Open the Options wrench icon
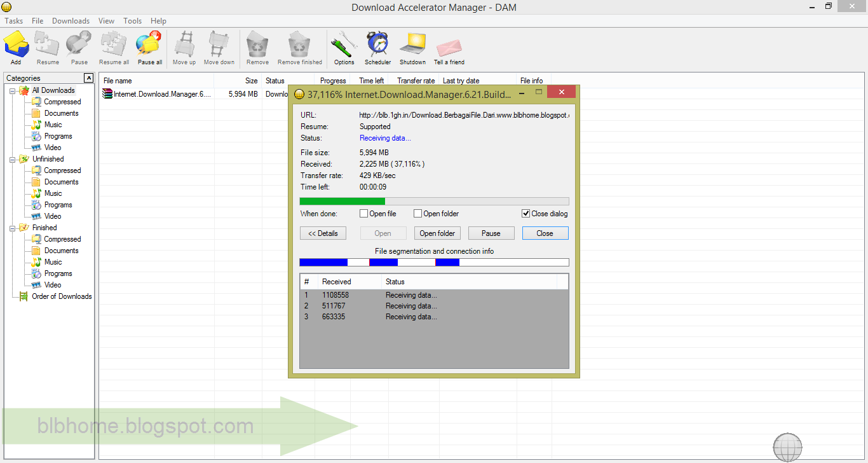 344,44
